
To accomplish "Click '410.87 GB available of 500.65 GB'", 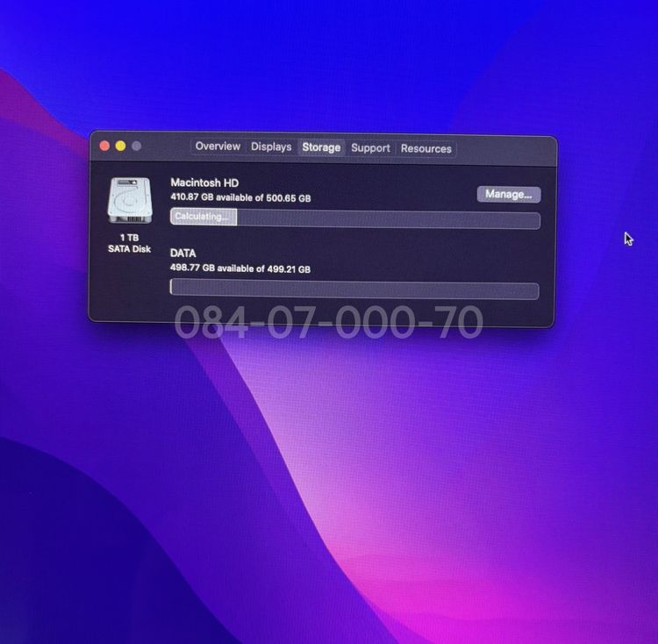I will coord(240,197).
